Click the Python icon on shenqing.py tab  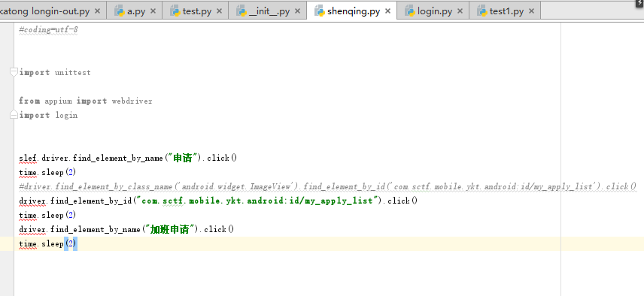pyautogui.click(x=320, y=11)
